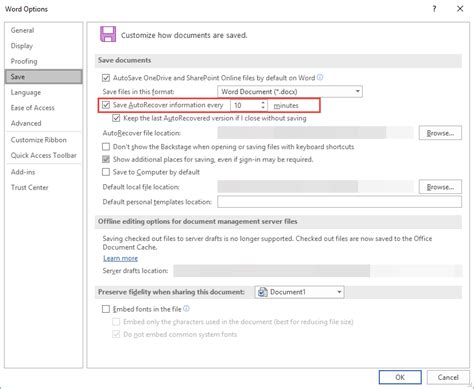
Task: Toggle AutoSave OneDrive and SharePoint Online files checkbox
Action: coord(106,78)
